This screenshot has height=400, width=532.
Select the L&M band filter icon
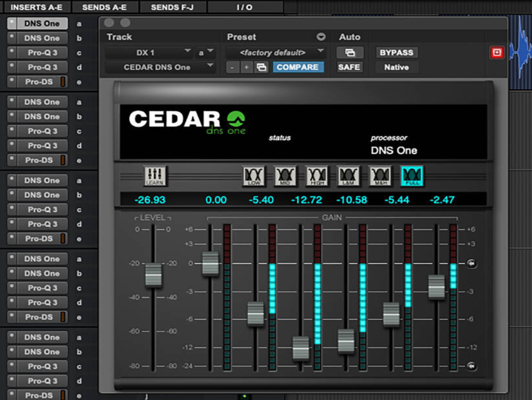(x=349, y=176)
